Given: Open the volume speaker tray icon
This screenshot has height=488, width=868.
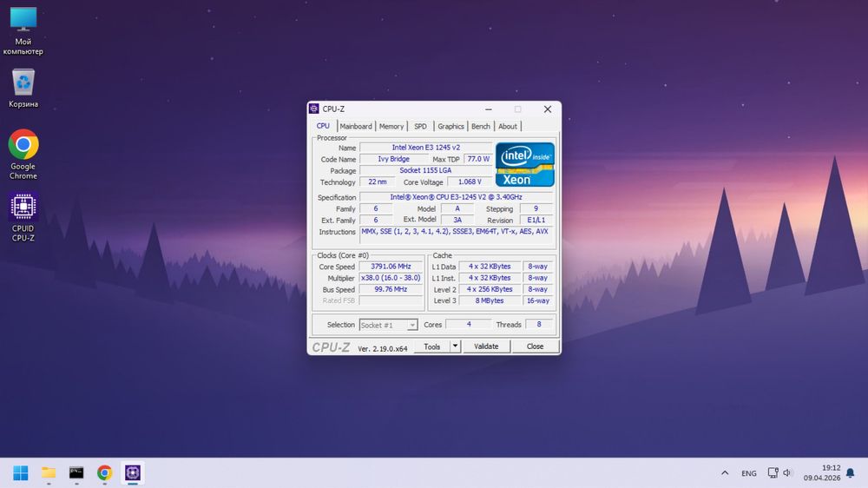Looking at the screenshot, I should point(786,472).
